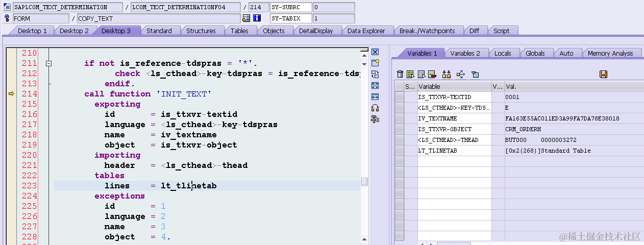The image size is (644, 245).
Task: Set breakpoint at line number 223
Action: [x=30, y=186]
